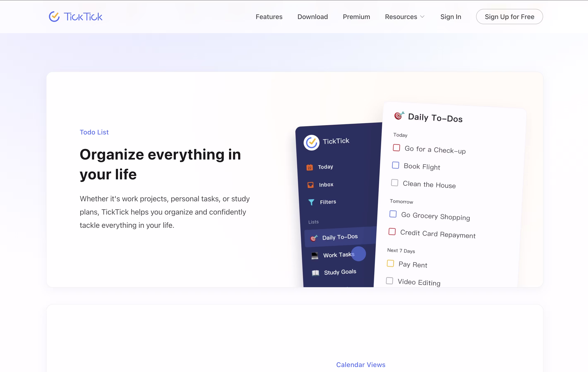Go to the Download page
Viewport: 588px width, 372px height.
313,17
